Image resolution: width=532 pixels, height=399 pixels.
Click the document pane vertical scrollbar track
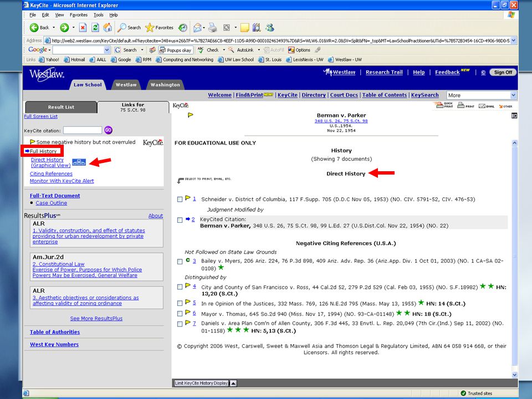[514, 259]
